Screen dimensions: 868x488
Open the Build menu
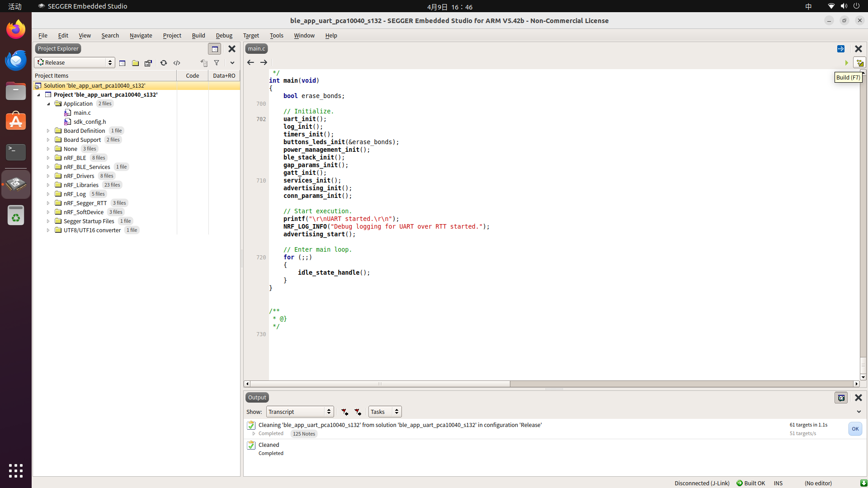tap(198, 35)
